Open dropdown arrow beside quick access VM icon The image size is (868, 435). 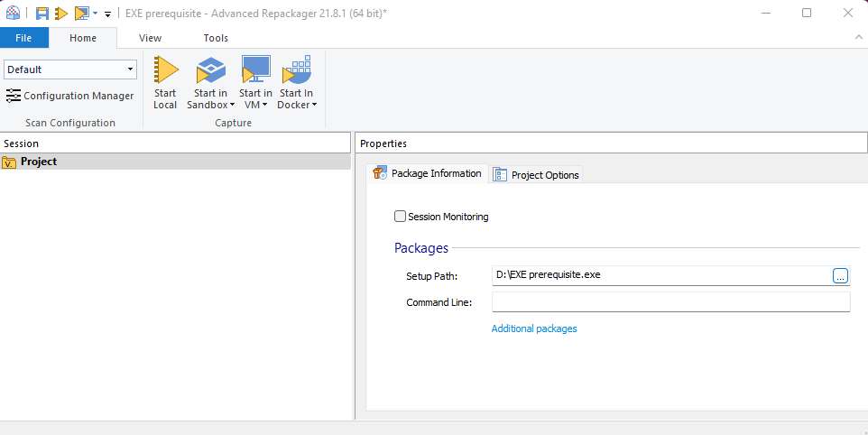tap(96, 14)
